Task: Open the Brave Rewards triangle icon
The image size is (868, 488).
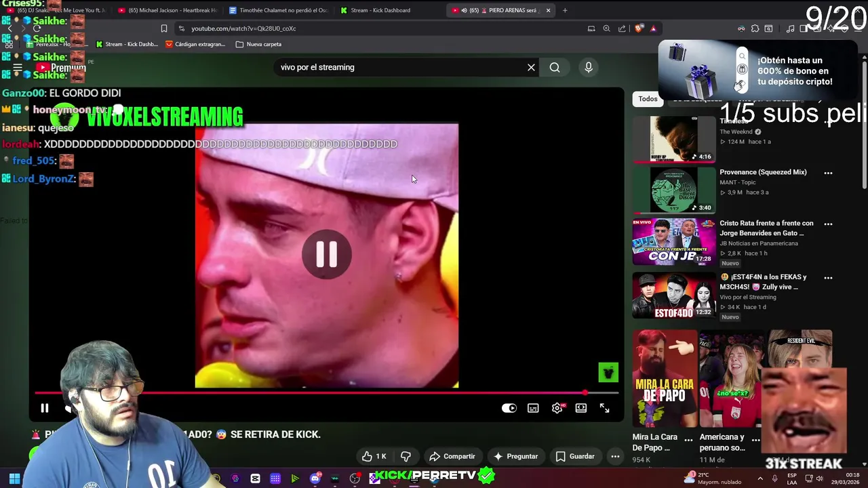Action: tap(653, 28)
